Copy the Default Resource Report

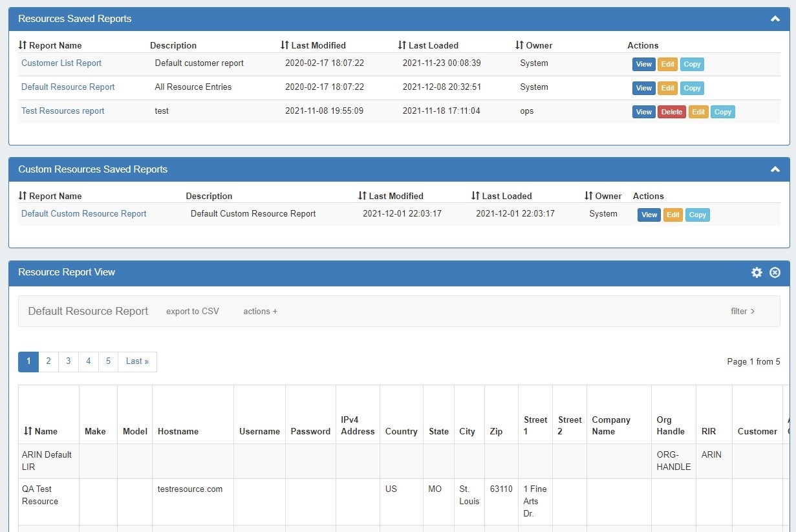(x=692, y=88)
